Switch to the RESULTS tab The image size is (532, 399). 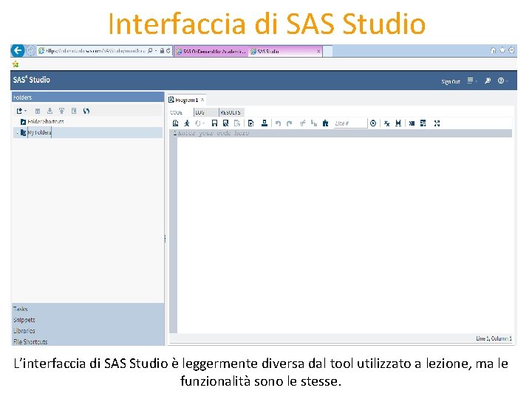click(x=231, y=112)
